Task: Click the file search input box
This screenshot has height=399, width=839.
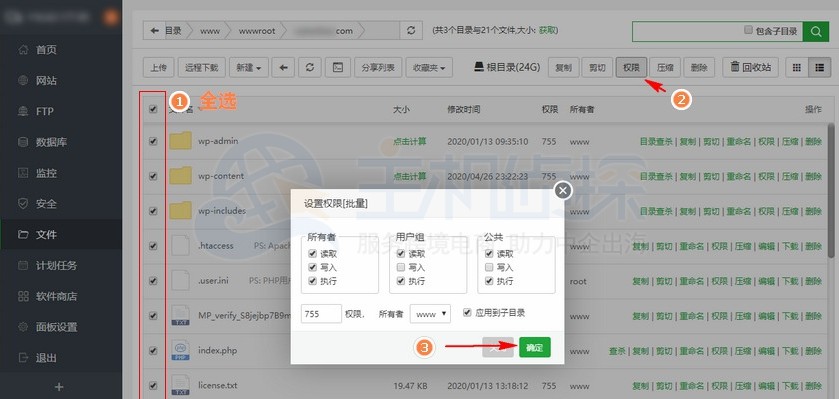Action: pos(687,32)
